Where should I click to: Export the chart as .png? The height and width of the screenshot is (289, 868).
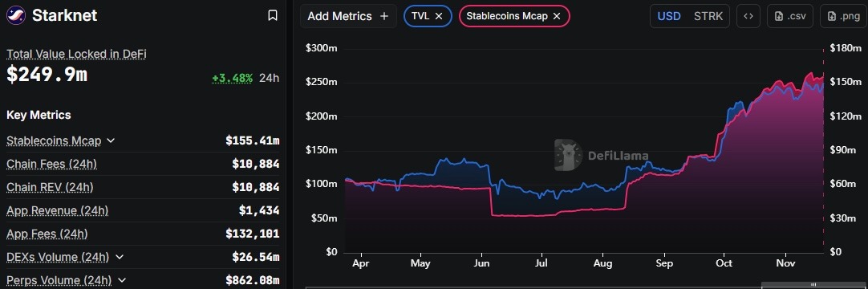(844, 16)
